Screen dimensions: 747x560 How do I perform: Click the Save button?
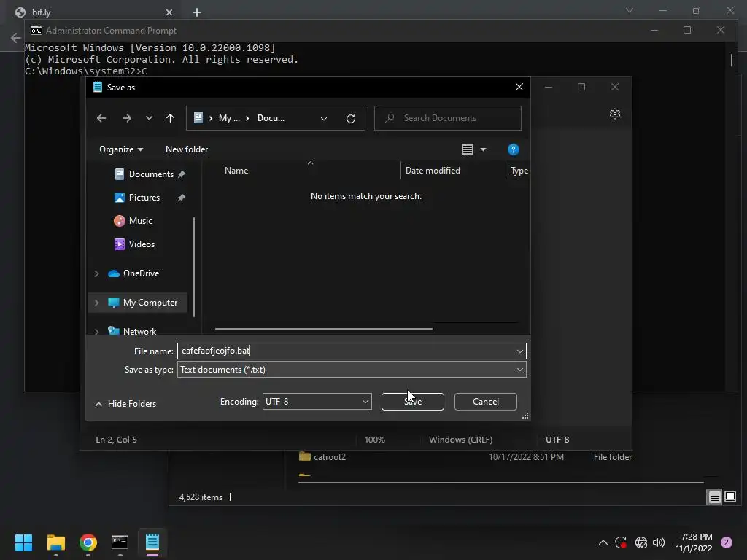413,402
